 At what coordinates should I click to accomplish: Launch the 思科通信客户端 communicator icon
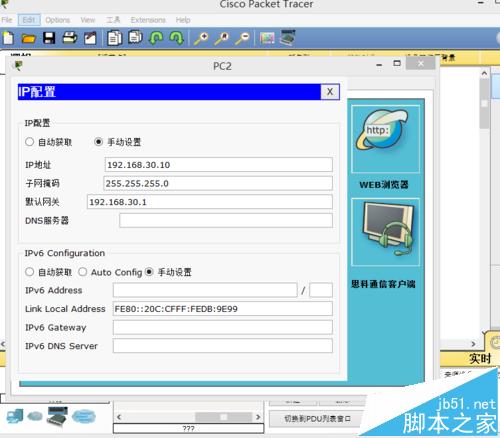385,232
